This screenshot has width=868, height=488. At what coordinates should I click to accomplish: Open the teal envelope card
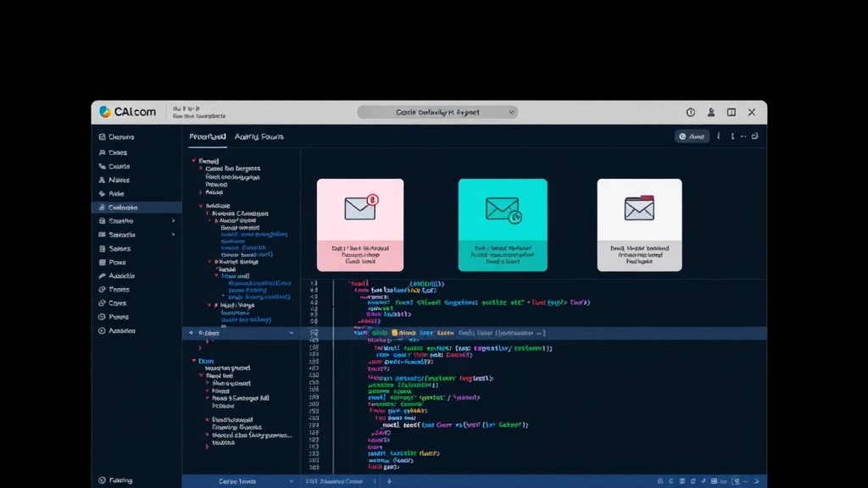[503, 225]
